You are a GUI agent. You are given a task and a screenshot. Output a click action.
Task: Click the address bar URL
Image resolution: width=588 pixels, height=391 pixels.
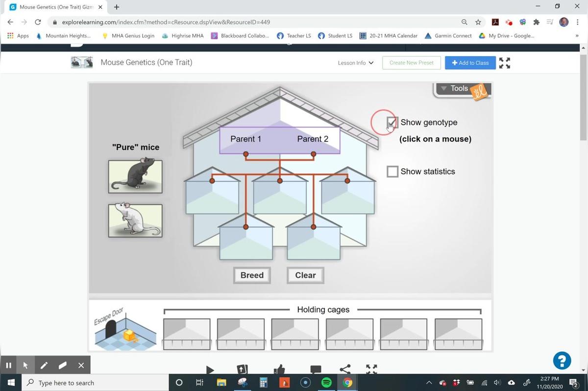coord(166,22)
